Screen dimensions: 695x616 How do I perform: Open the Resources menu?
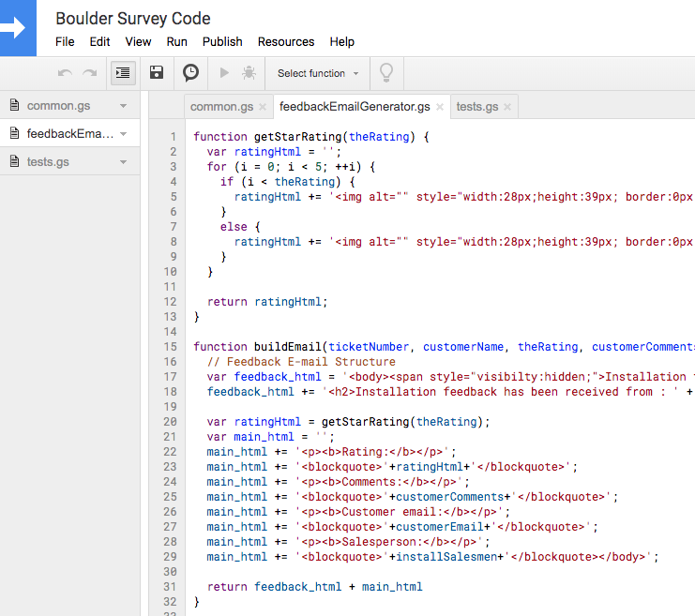(286, 42)
